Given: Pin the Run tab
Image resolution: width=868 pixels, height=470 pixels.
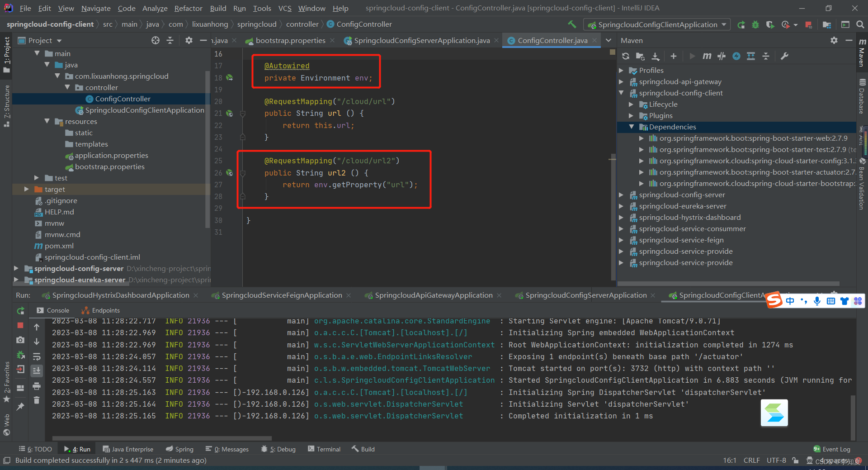Looking at the screenshot, I should tap(20, 407).
